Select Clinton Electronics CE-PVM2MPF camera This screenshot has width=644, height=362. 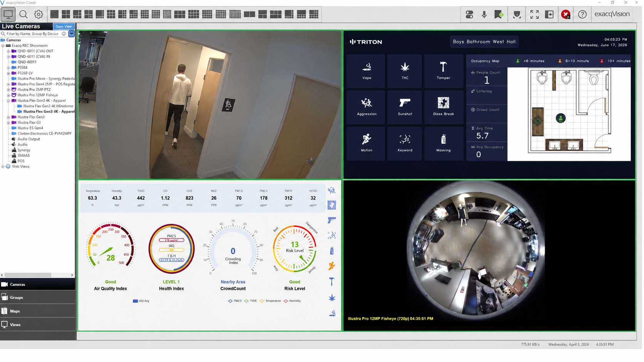pos(44,133)
